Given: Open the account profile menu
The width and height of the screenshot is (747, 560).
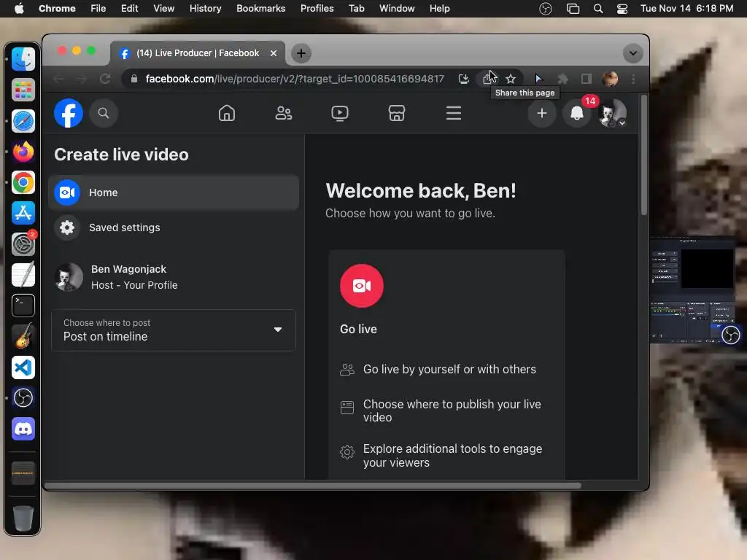Looking at the screenshot, I should point(612,113).
